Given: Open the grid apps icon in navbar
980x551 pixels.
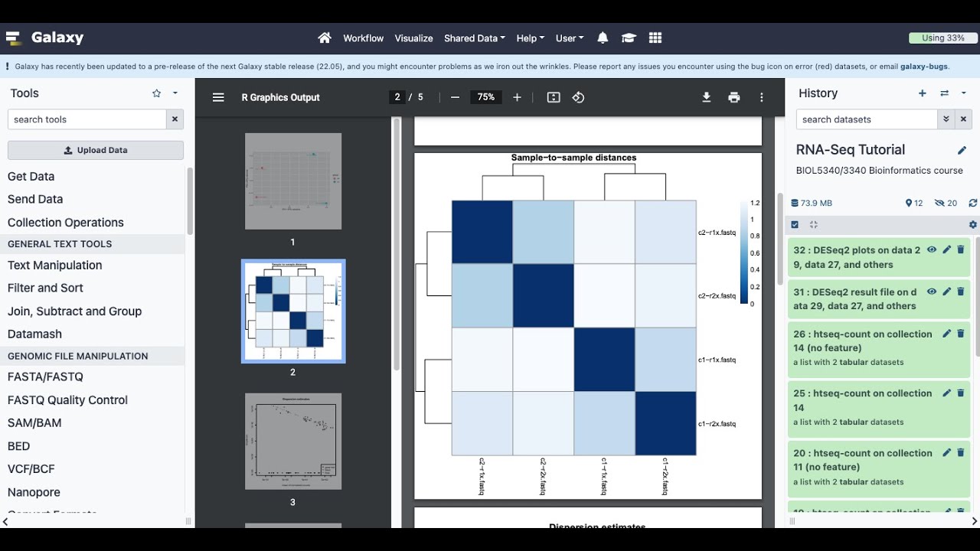Looking at the screenshot, I should (x=655, y=37).
